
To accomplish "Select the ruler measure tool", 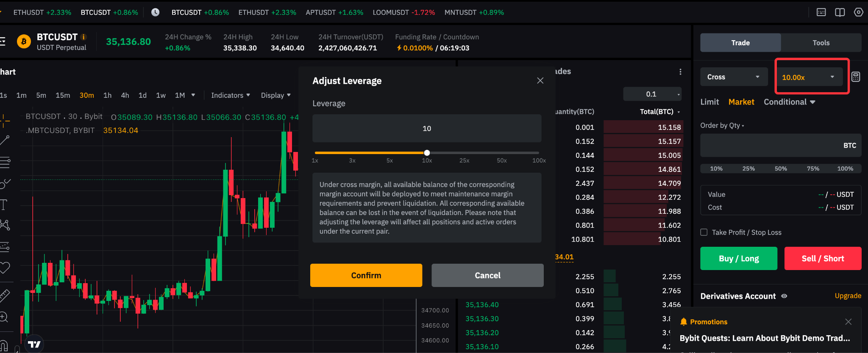I will click(4, 296).
